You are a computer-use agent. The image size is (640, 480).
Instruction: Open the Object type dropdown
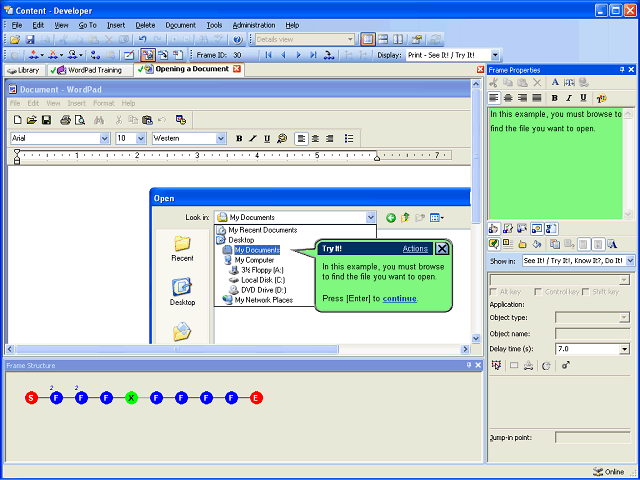[x=624, y=317]
